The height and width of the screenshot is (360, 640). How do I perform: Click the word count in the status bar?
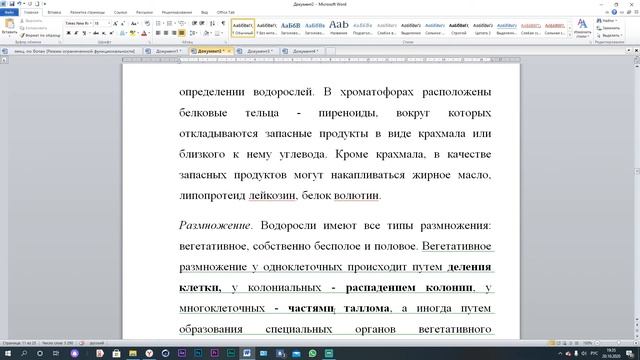[58, 343]
